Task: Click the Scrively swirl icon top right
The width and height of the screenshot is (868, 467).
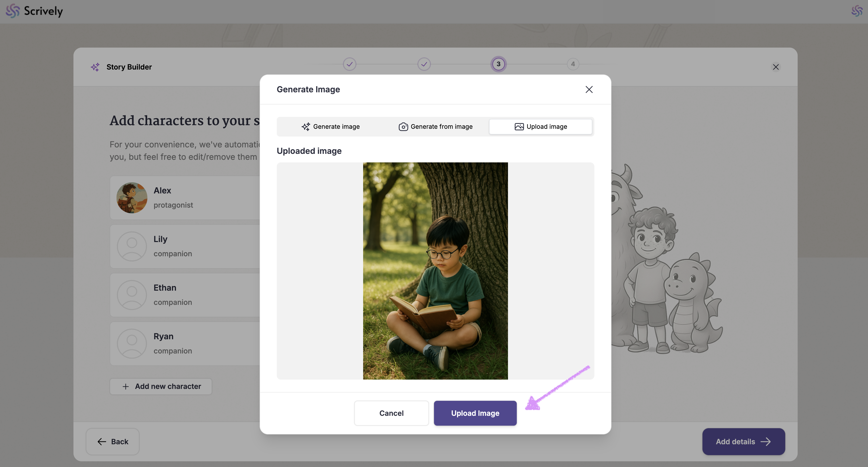Action: click(857, 11)
